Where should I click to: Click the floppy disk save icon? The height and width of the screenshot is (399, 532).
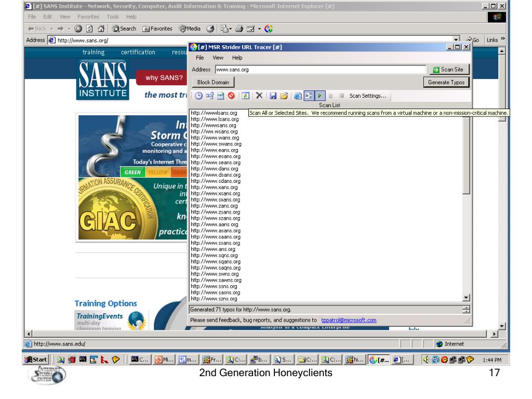point(273,96)
